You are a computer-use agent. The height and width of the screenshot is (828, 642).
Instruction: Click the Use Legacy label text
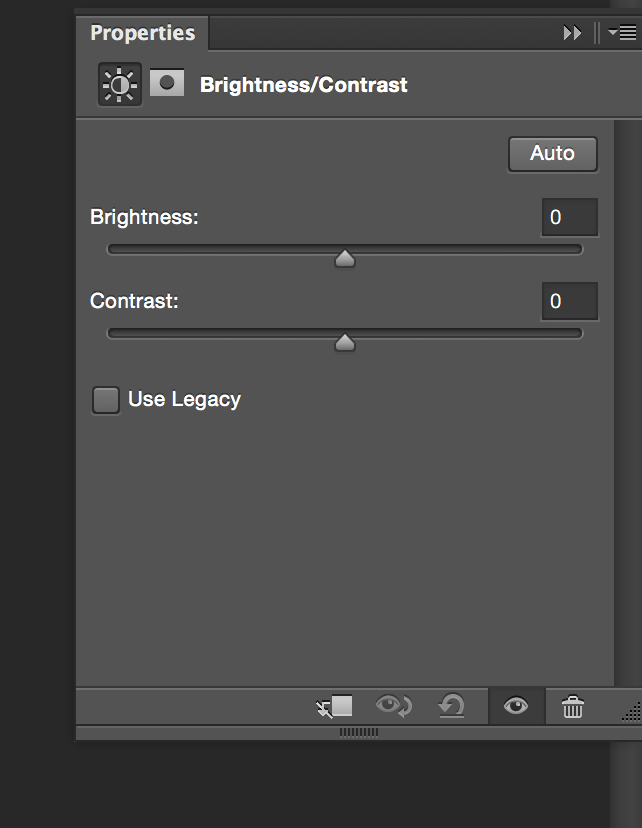click(185, 400)
